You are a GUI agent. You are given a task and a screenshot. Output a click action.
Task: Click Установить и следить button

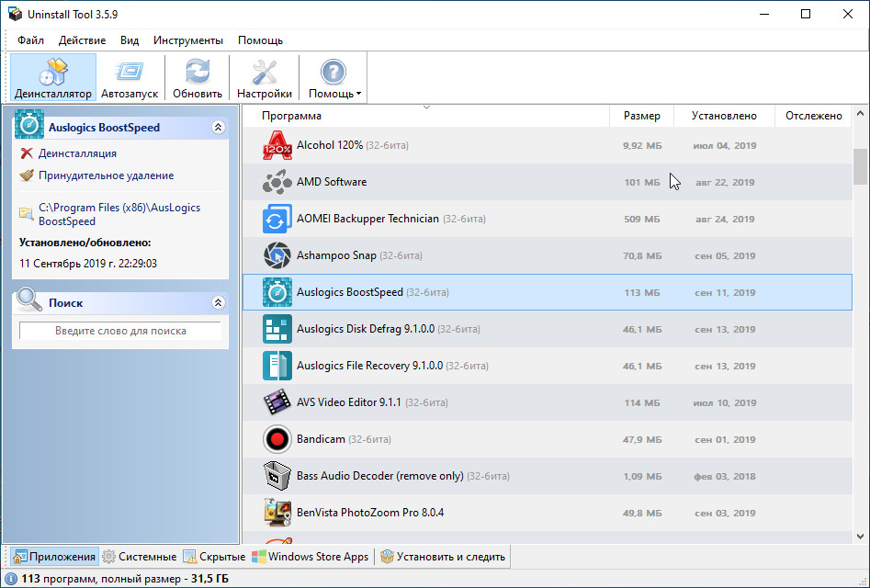pyautogui.click(x=443, y=557)
